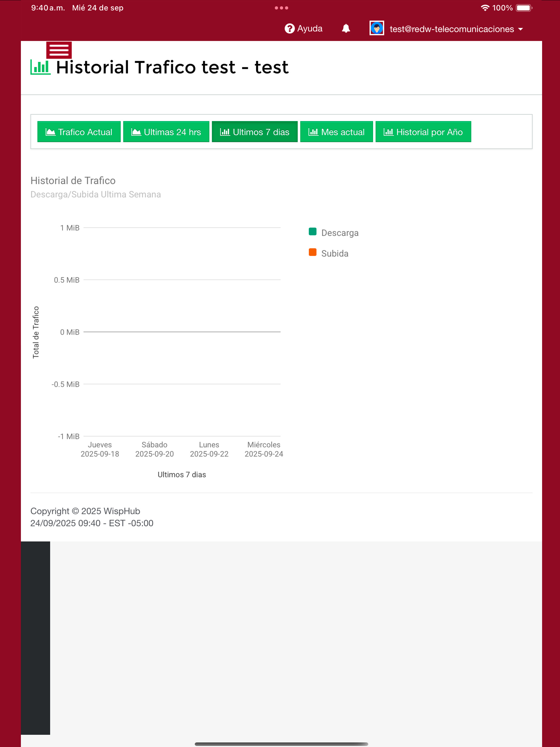
Task: Click the Miércoles 2025-09-24 axis label
Action: (x=264, y=449)
